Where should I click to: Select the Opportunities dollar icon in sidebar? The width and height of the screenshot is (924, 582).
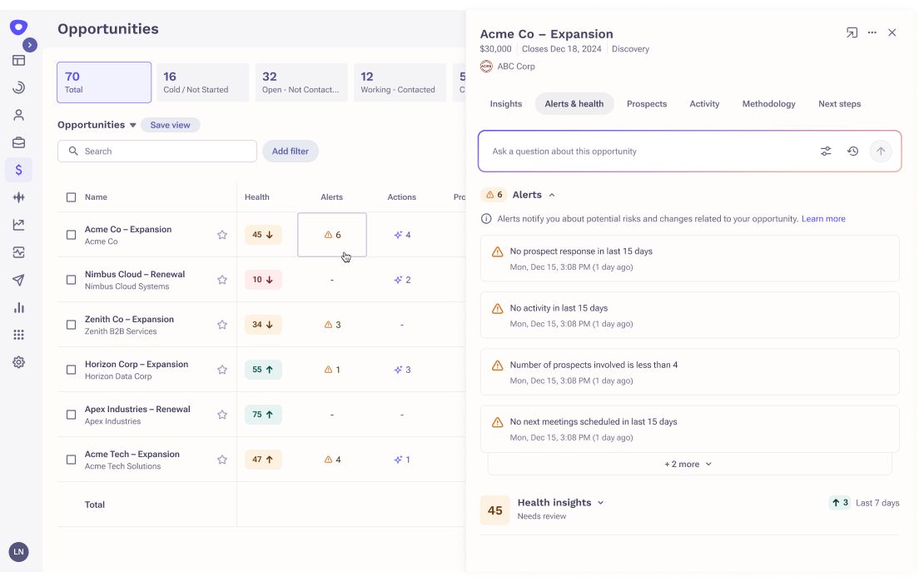pos(18,169)
